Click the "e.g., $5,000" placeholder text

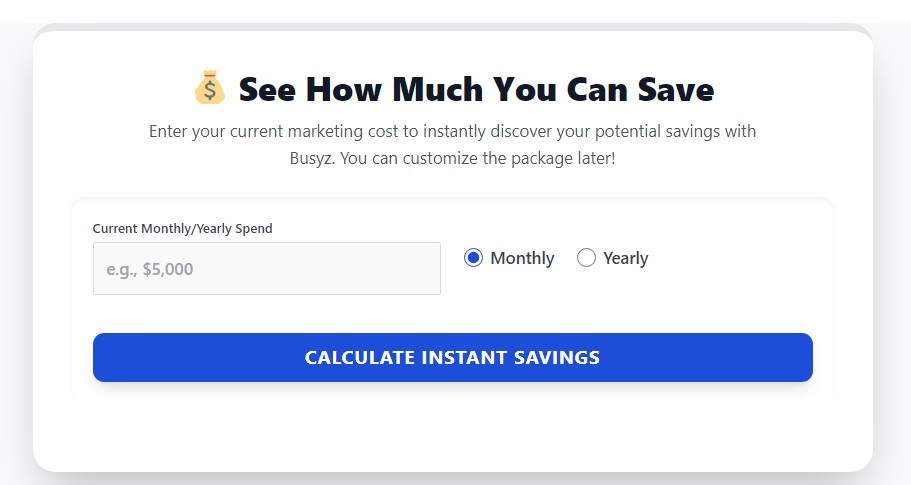click(150, 269)
